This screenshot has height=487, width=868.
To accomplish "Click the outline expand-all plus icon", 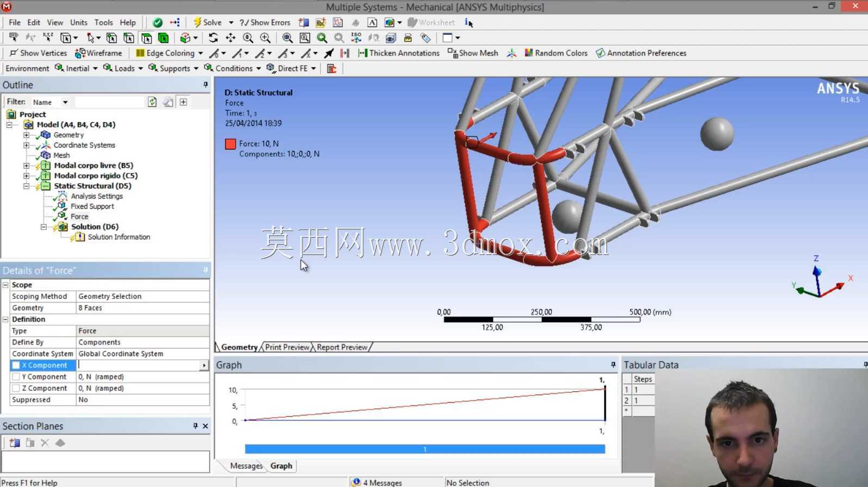I will coord(184,102).
